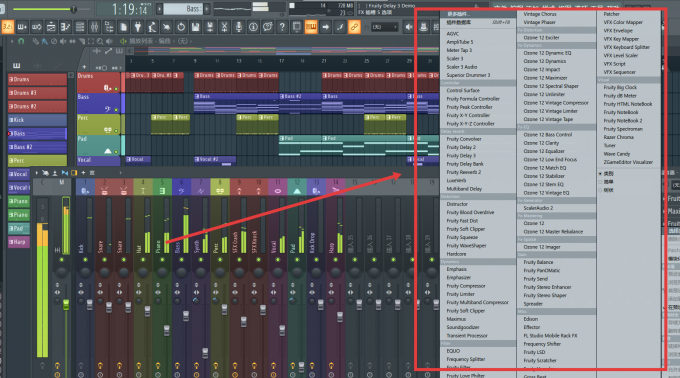Adjust the green song position slider
The height and width of the screenshot is (378, 680).
point(73,9)
